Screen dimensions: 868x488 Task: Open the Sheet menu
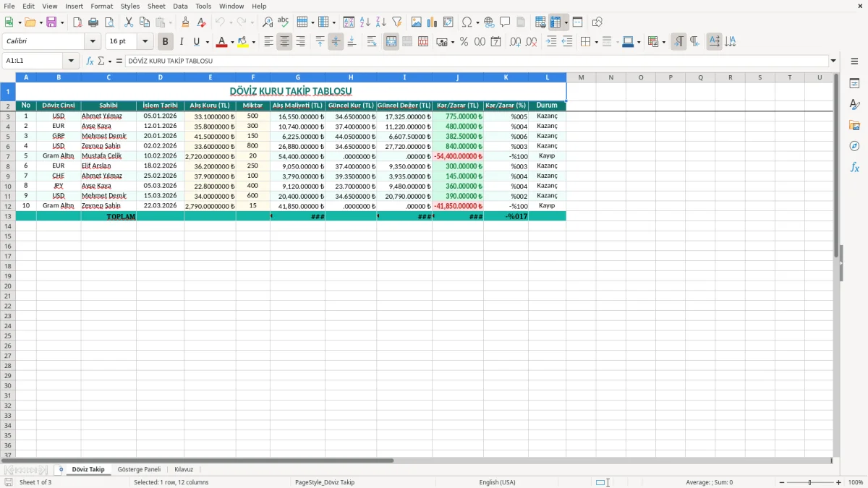(156, 6)
